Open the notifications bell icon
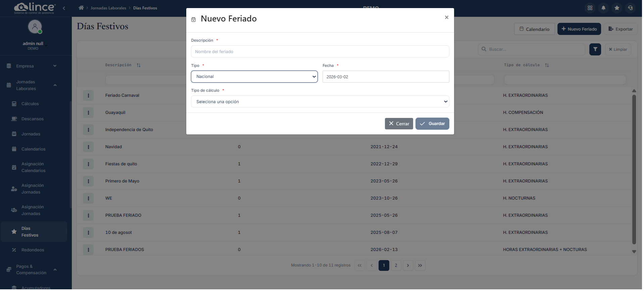The height and width of the screenshot is (291, 644). point(603,8)
